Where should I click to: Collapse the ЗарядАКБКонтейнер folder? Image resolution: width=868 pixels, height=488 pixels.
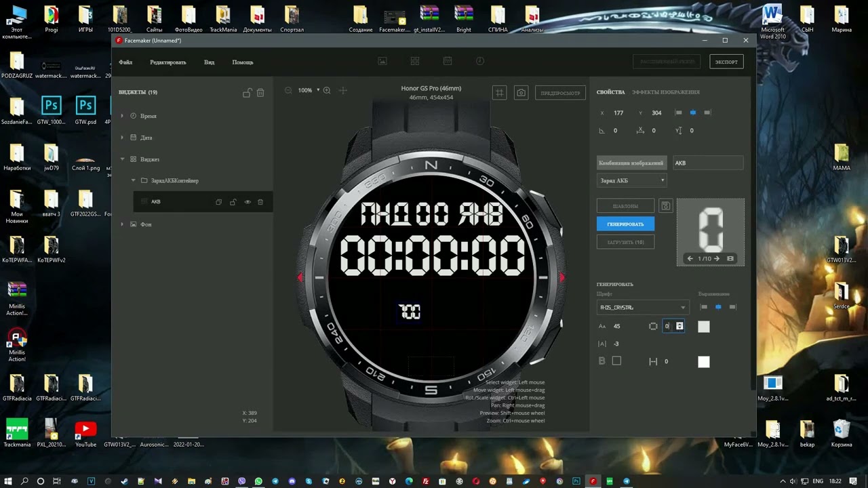(133, 180)
